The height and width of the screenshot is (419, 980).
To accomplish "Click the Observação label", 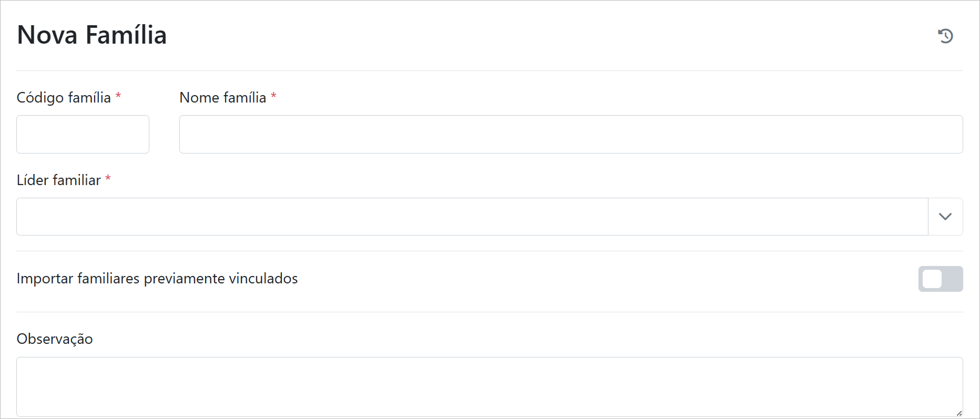I will click(x=55, y=339).
